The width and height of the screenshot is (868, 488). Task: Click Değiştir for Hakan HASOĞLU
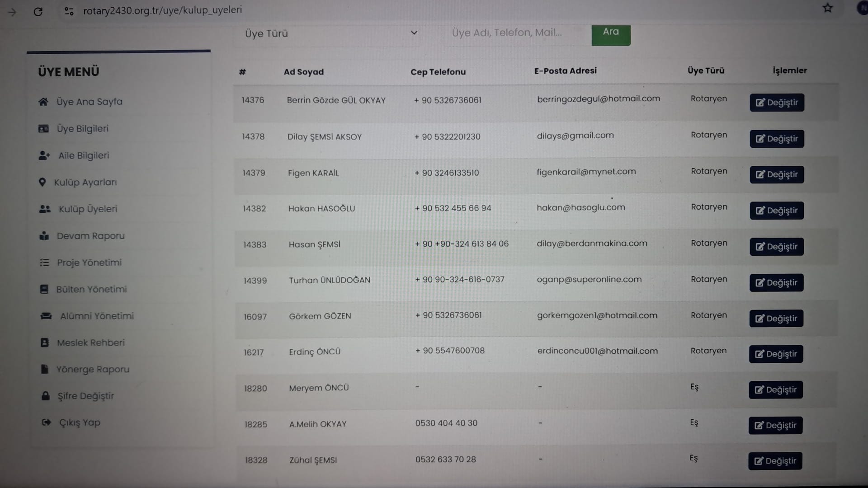point(776,211)
